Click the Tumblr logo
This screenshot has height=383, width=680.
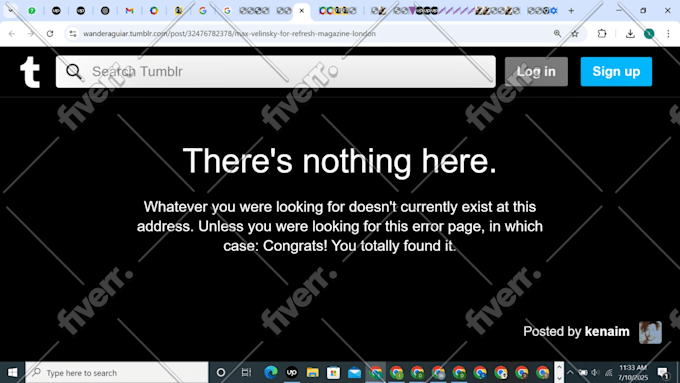pyautogui.click(x=30, y=72)
